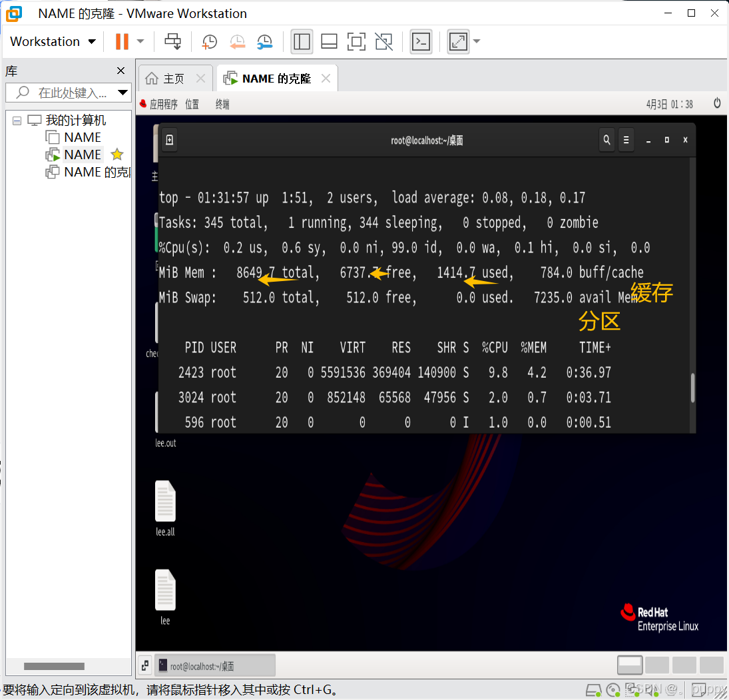Toggle the library panel visibility
729x700 pixels.
point(302,41)
